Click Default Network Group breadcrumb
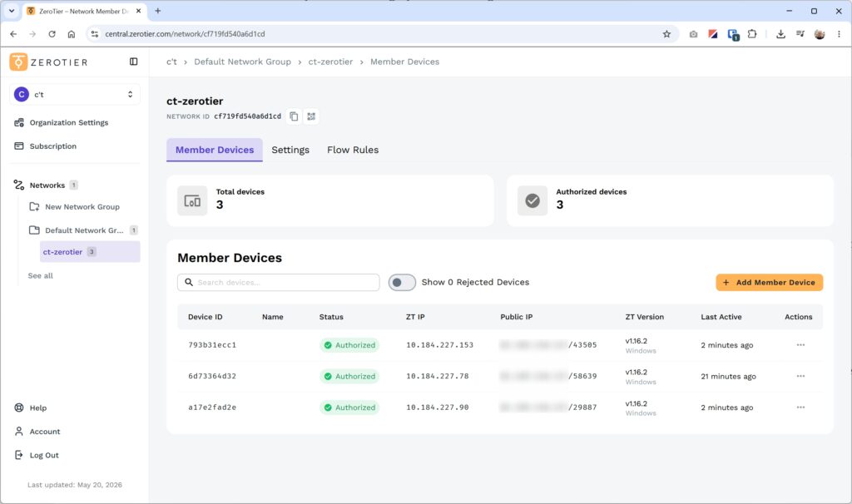The height and width of the screenshot is (504, 852). pyautogui.click(x=242, y=62)
